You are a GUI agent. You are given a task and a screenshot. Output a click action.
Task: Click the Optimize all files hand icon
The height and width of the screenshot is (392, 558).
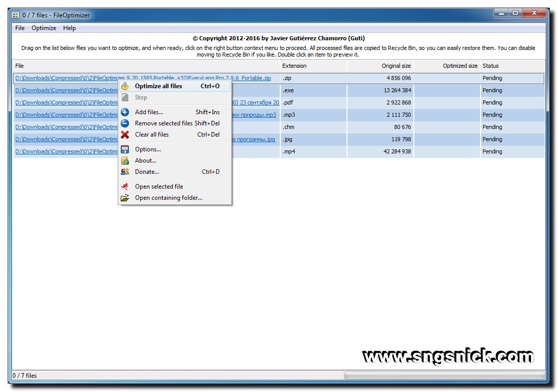coord(125,86)
